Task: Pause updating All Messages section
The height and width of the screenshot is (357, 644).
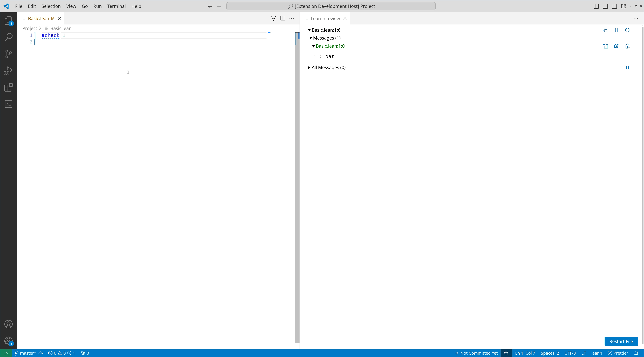Action: 627,68
